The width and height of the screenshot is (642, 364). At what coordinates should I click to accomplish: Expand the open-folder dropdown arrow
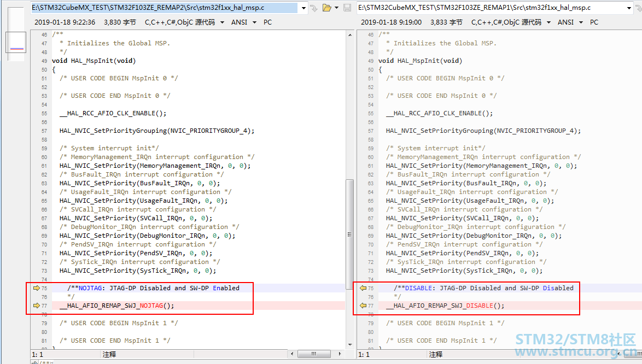pos(336,8)
